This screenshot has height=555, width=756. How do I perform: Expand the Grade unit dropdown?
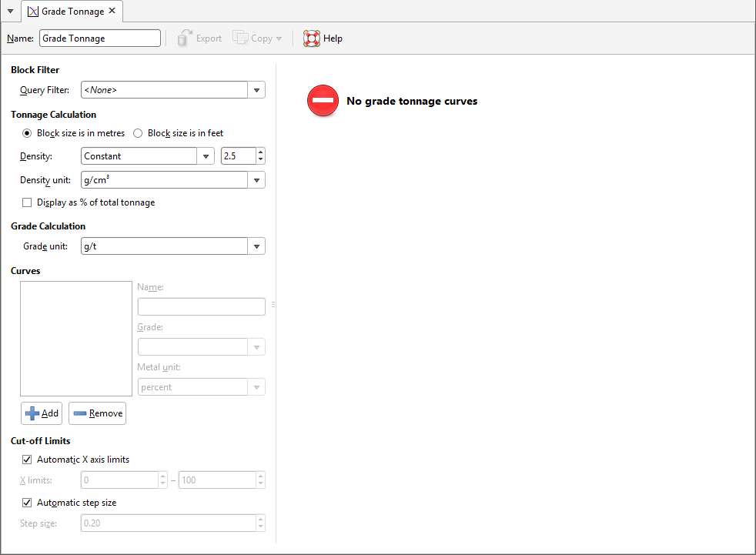256,246
